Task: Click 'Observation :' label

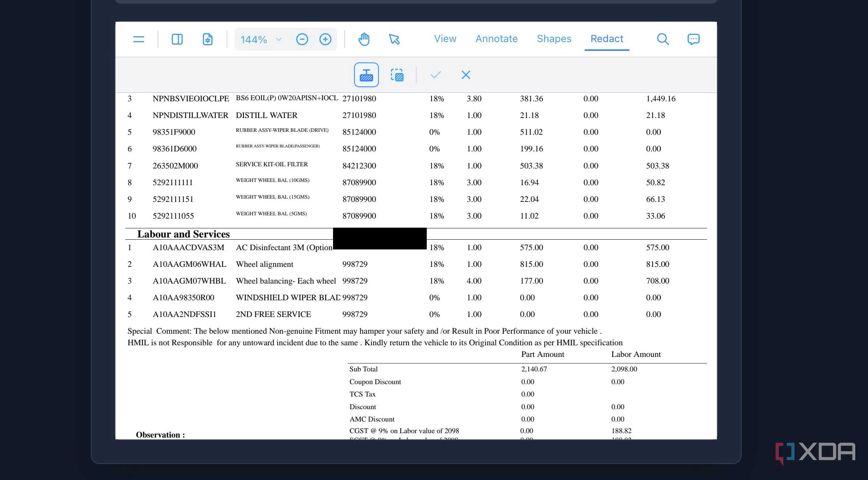Action: [x=160, y=435]
